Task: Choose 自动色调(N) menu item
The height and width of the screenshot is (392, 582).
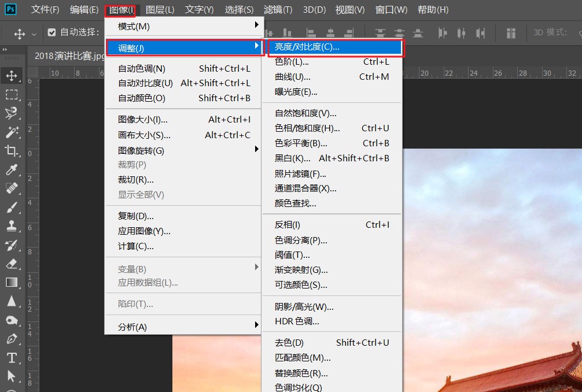Action: (184, 69)
